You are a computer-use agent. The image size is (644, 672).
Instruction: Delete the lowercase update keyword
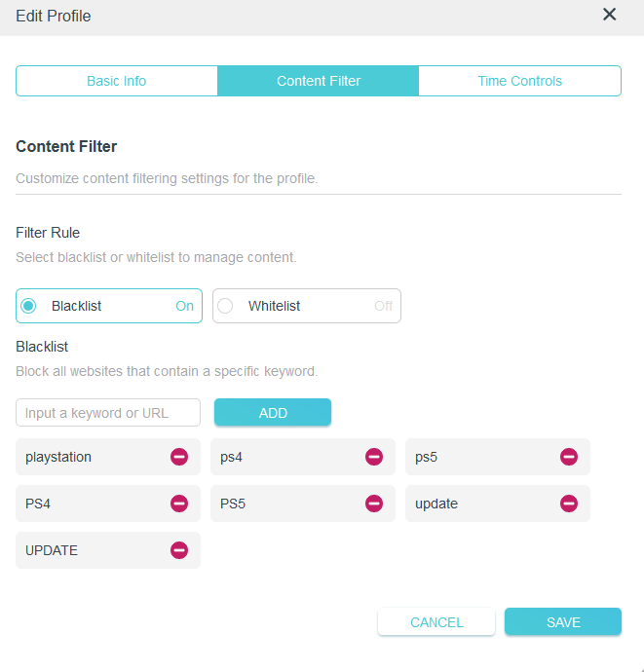pyautogui.click(x=569, y=504)
